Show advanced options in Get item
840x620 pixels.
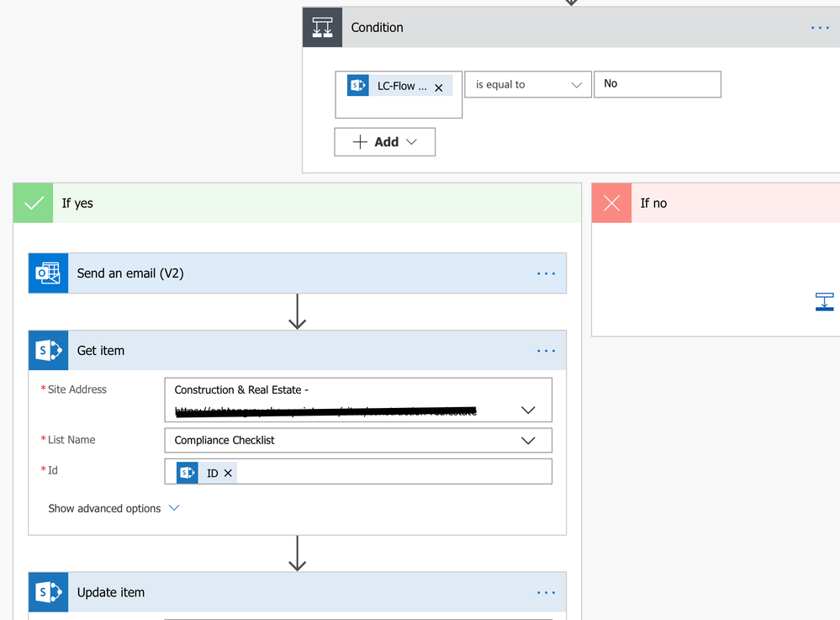pos(114,508)
